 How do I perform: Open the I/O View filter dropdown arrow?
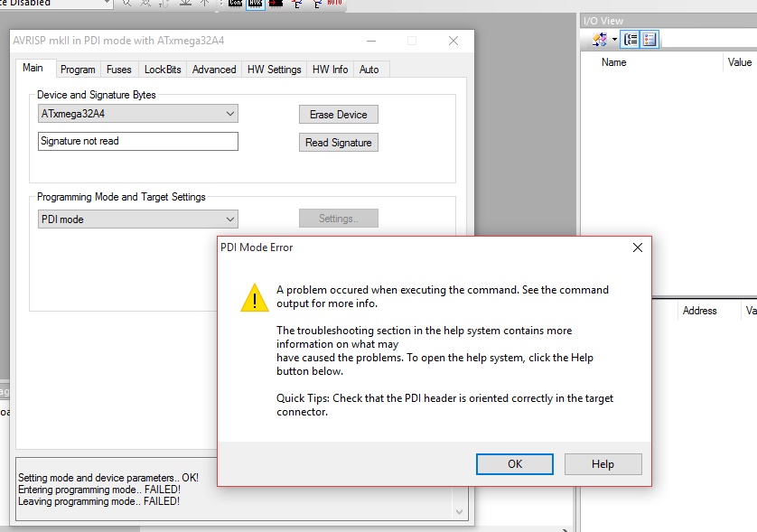[614, 40]
